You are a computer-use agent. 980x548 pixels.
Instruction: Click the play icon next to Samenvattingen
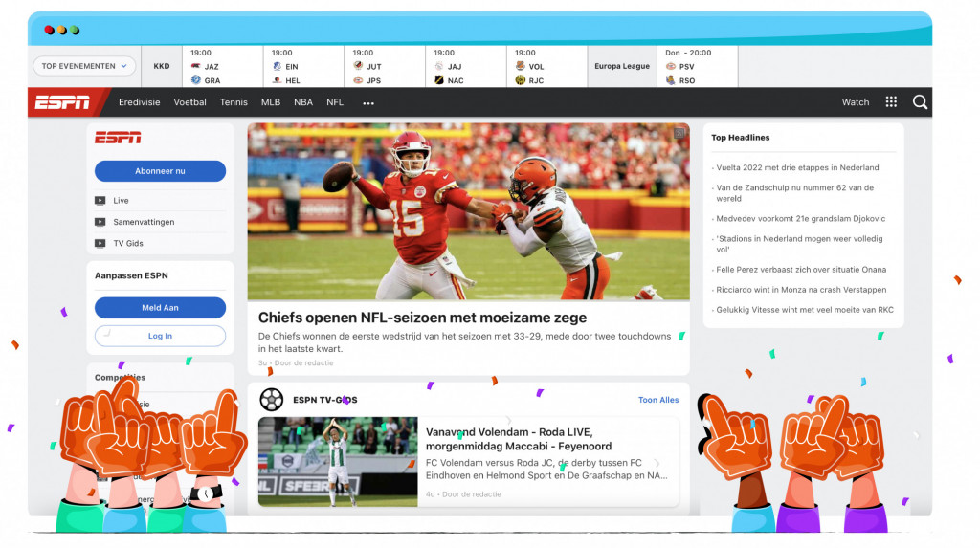[x=100, y=222]
